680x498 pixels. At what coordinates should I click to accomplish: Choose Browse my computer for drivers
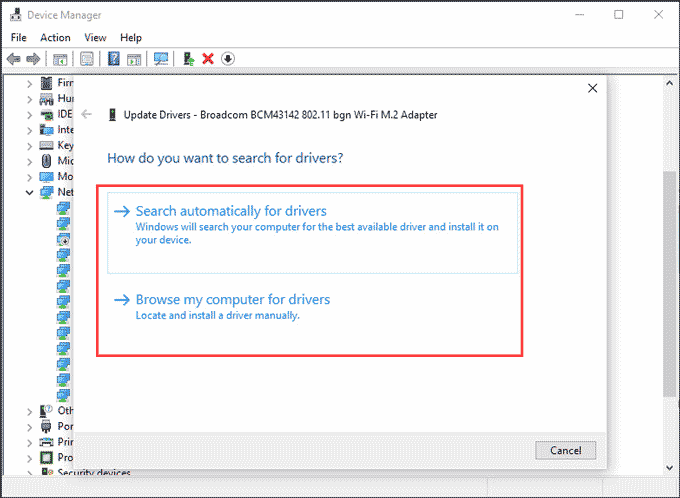point(312,308)
